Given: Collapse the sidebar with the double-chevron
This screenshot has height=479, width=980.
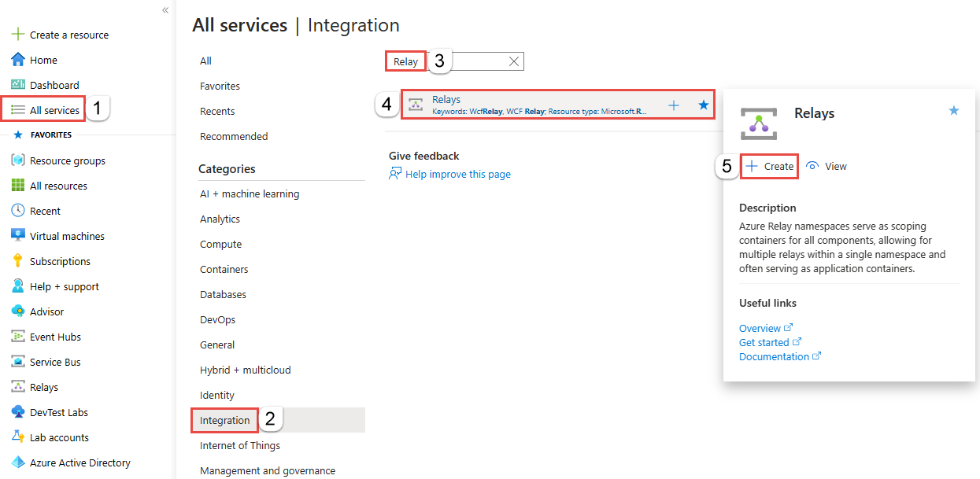Looking at the screenshot, I should pos(165,9).
